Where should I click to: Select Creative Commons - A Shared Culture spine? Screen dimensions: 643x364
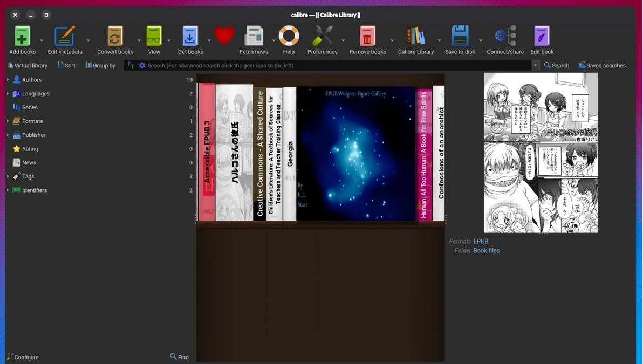point(259,154)
